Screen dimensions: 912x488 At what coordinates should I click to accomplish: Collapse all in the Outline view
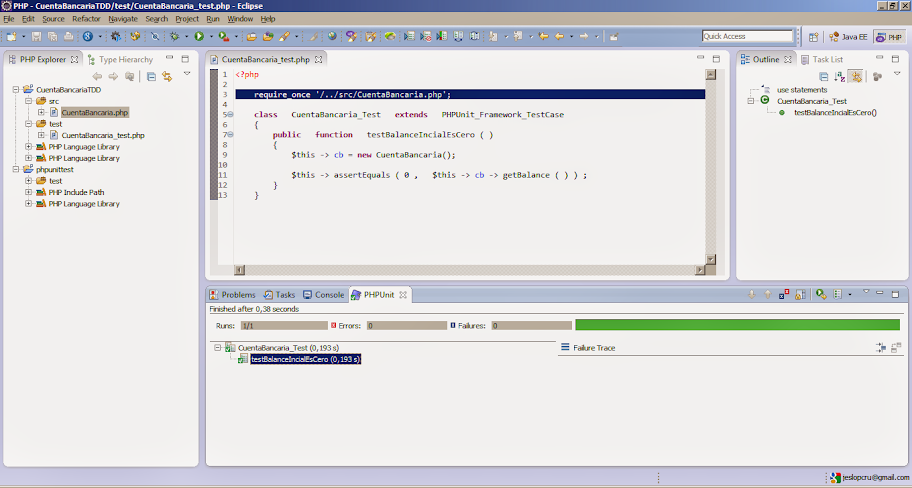[x=825, y=76]
